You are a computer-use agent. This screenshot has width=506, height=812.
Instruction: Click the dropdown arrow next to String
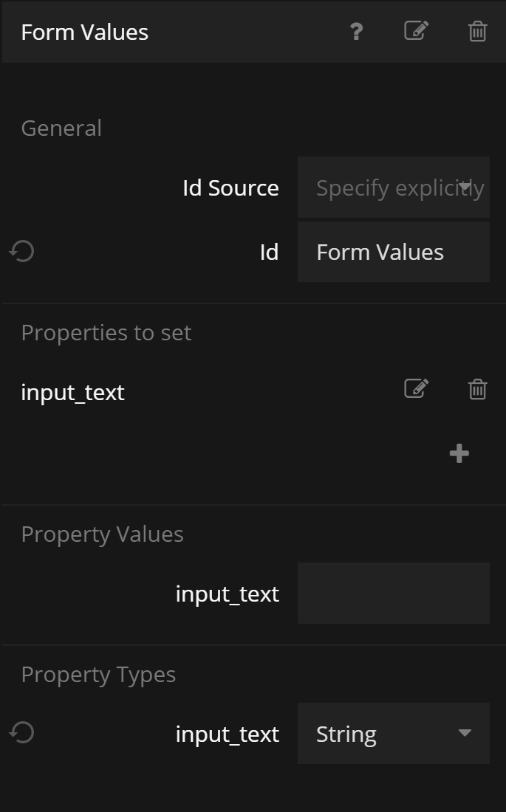tap(465, 733)
